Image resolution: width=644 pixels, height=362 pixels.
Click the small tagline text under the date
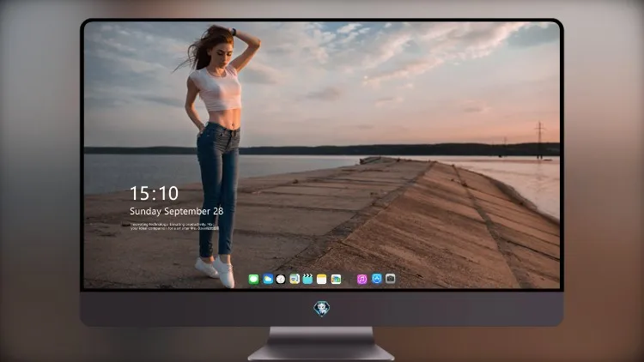coord(174,226)
